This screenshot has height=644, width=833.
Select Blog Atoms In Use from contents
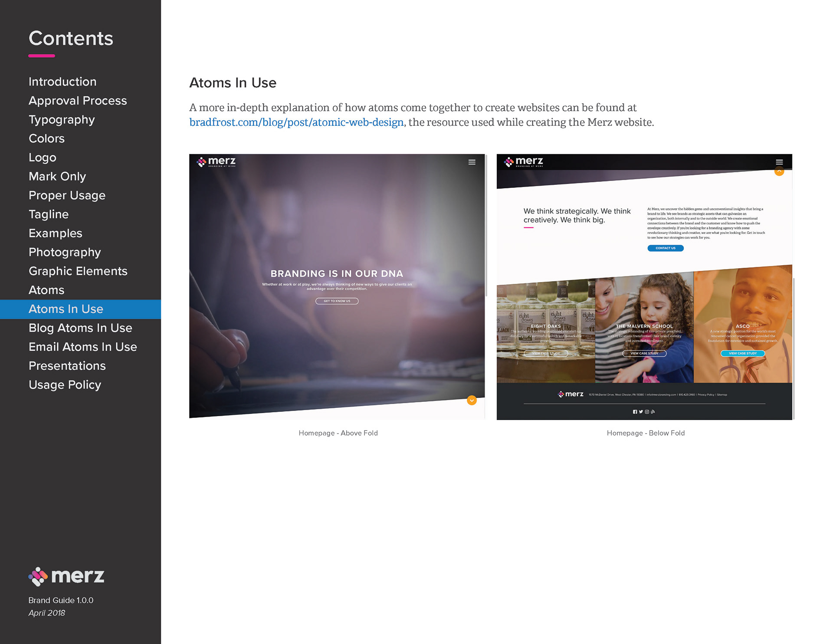coord(80,328)
